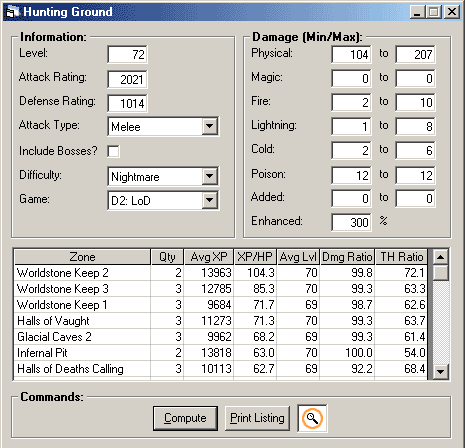
Task: Click the Physical minimum damage field
Action: tap(351, 54)
